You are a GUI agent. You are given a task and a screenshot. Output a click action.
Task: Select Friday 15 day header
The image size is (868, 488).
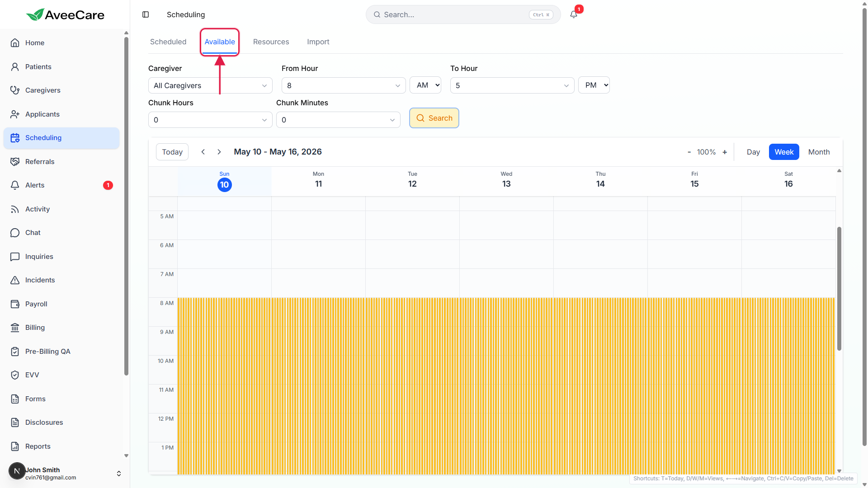coord(694,181)
